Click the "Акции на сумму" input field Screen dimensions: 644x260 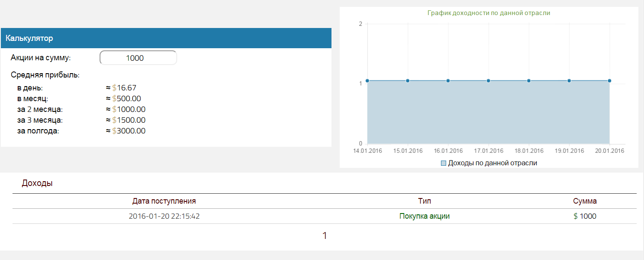pyautogui.click(x=138, y=58)
